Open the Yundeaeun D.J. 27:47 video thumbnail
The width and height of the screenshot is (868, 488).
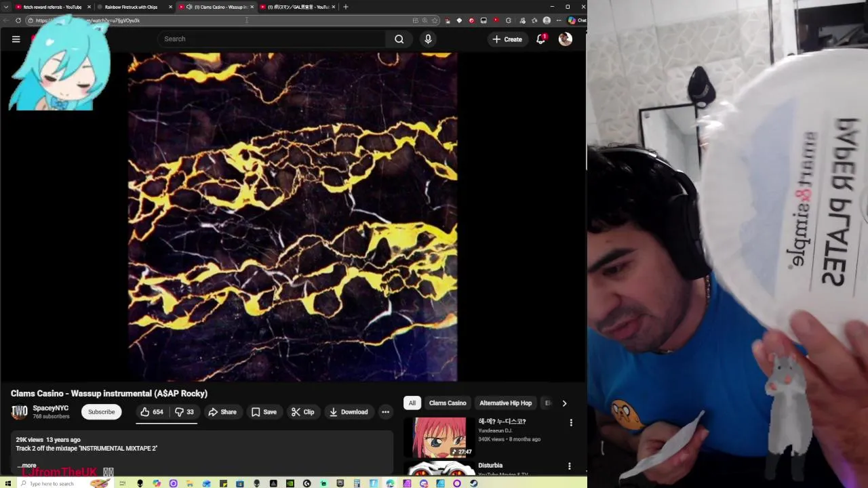[x=439, y=436]
